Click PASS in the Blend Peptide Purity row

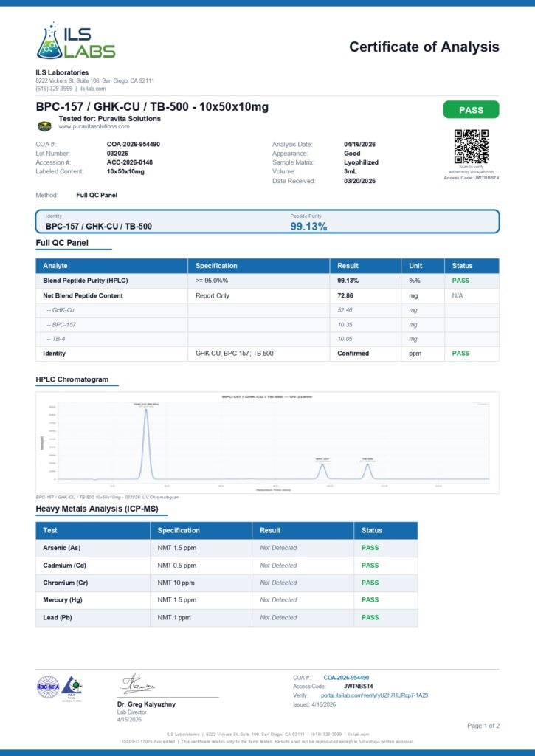coord(460,281)
